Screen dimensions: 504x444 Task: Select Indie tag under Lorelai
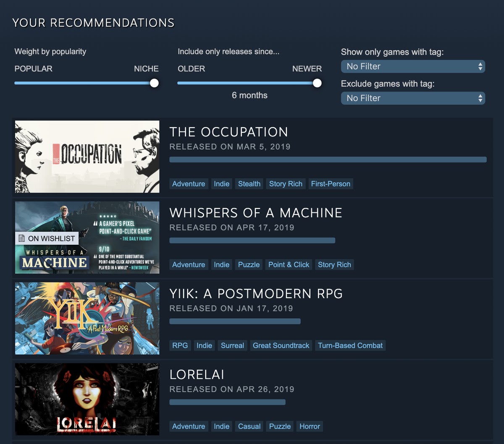(x=221, y=426)
